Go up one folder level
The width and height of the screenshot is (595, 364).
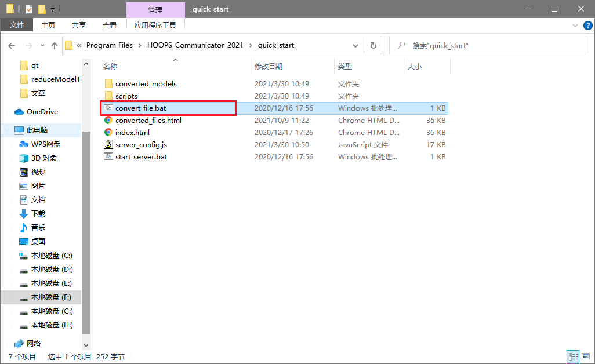point(55,46)
